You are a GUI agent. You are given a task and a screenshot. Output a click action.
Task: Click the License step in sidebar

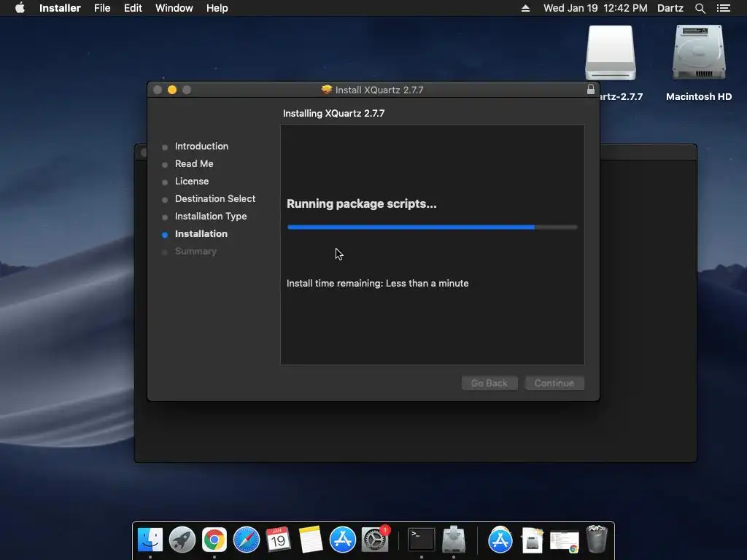point(192,182)
